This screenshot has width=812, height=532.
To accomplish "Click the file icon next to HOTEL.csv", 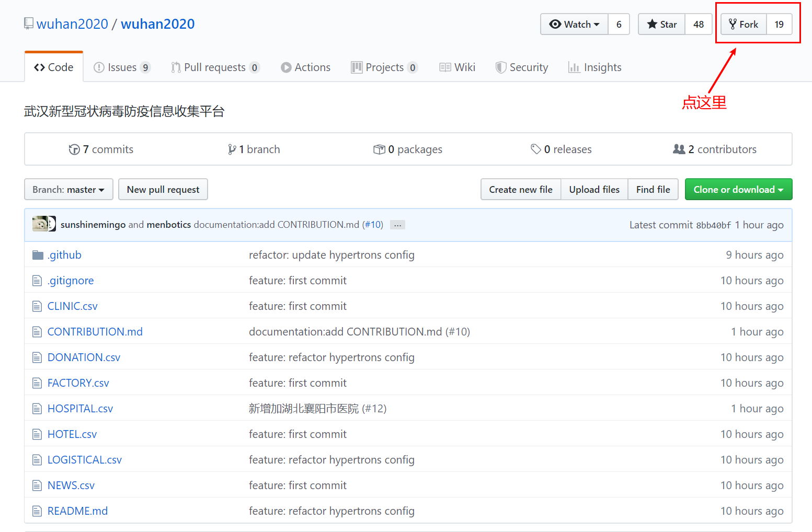I will coord(37,434).
